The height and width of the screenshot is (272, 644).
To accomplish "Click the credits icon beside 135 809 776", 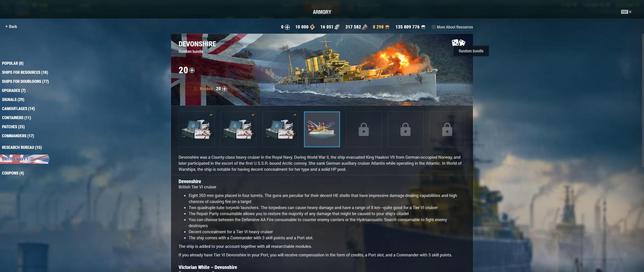I will click(423, 27).
